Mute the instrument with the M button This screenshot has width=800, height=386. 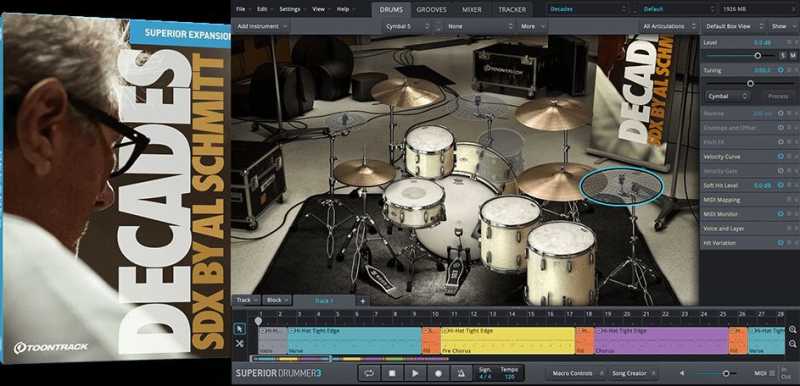coord(793,56)
